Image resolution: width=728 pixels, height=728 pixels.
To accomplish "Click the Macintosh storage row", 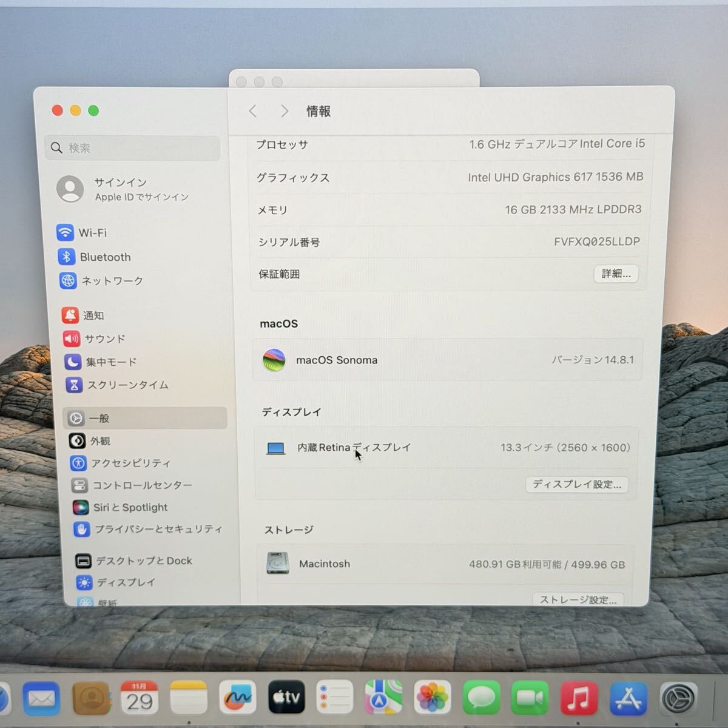I will click(445, 564).
